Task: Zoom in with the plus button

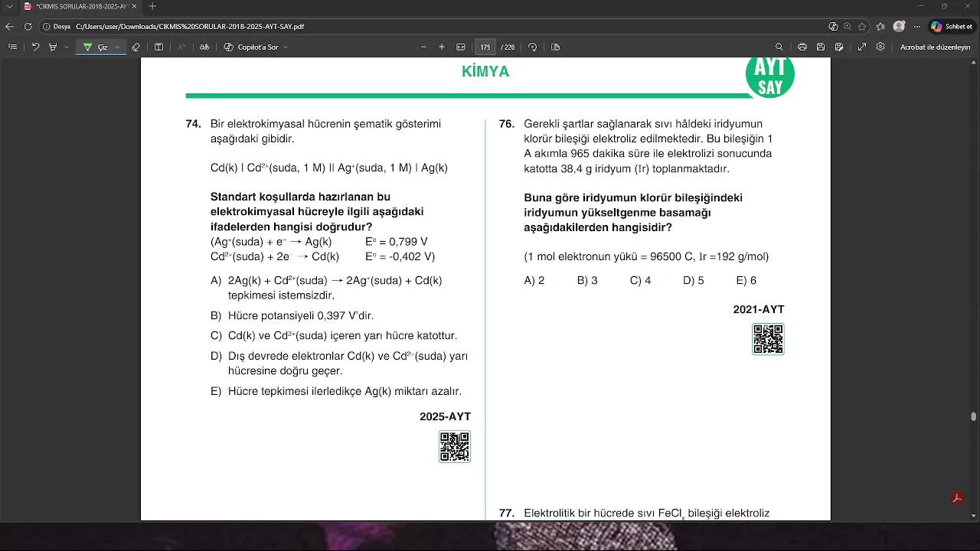Action: click(442, 47)
